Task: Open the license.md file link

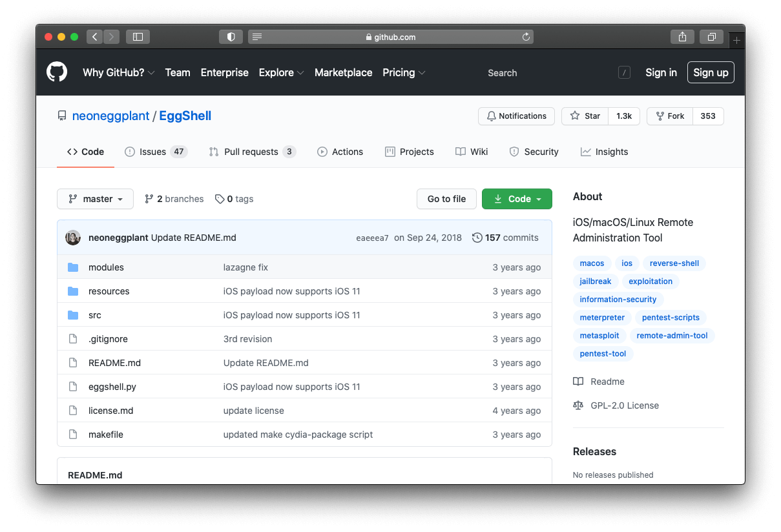Action: [x=110, y=411]
